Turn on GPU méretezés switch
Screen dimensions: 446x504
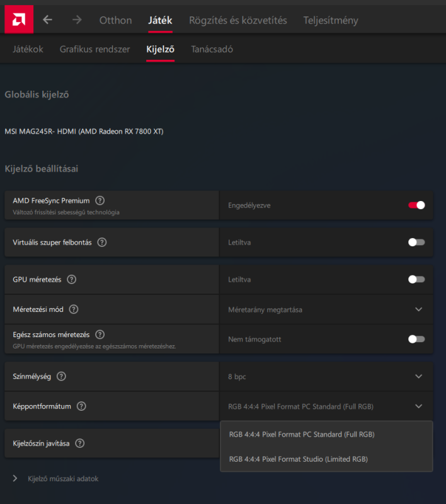(416, 279)
